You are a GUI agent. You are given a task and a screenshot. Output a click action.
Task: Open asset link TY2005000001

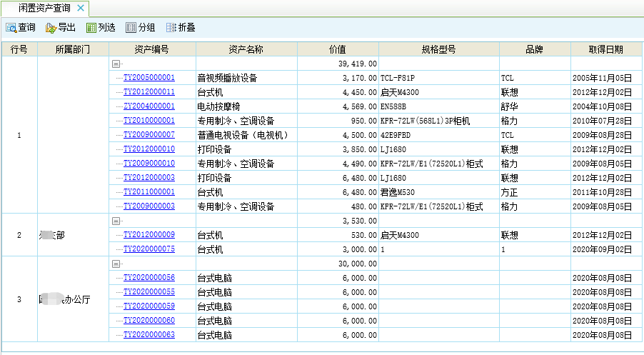pos(149,78)
